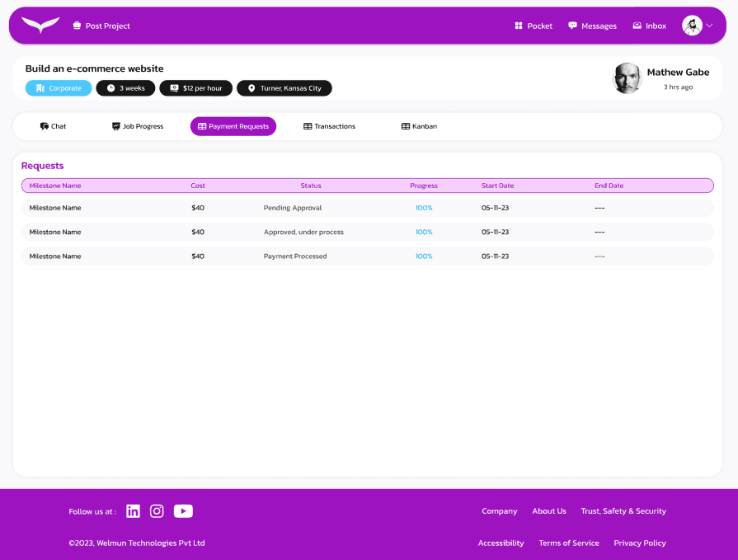738x560 pixels.
Task: Click the Inbox tray icon
Action: (637, 26)
